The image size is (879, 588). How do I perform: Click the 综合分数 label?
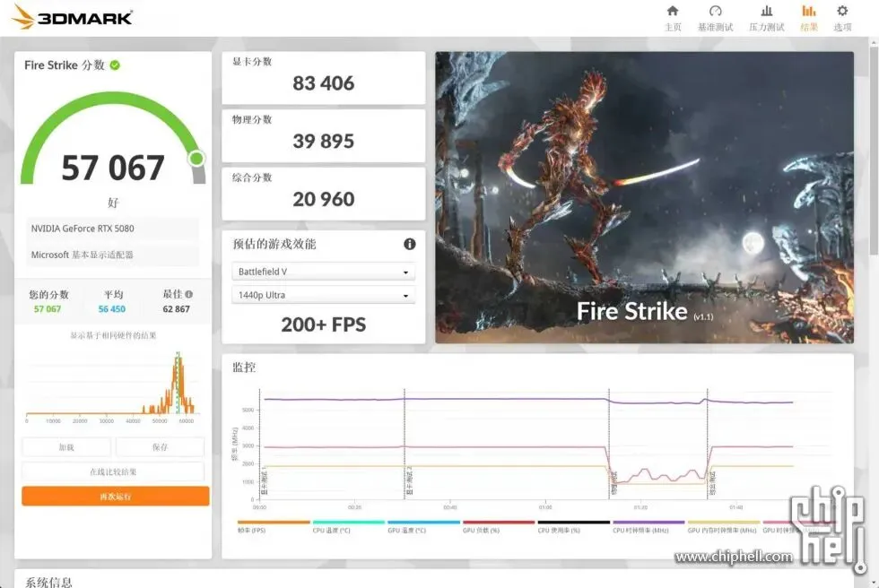point(252,177)
